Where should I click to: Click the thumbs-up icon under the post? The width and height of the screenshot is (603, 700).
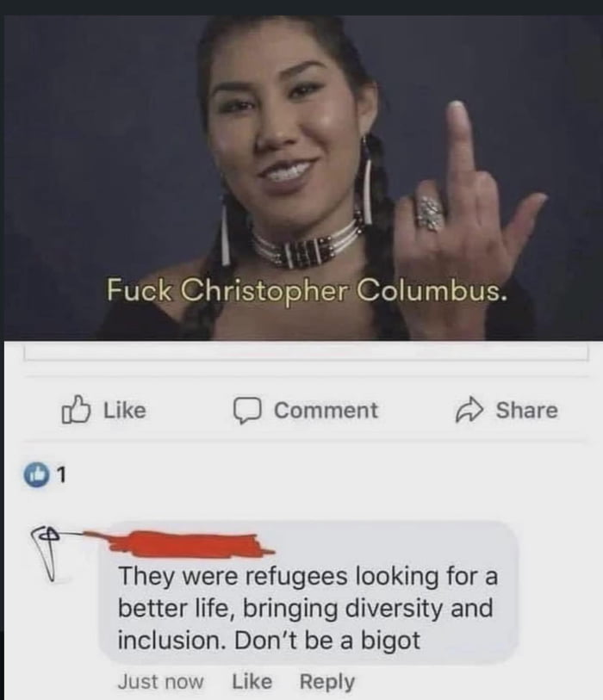[76, 409]
